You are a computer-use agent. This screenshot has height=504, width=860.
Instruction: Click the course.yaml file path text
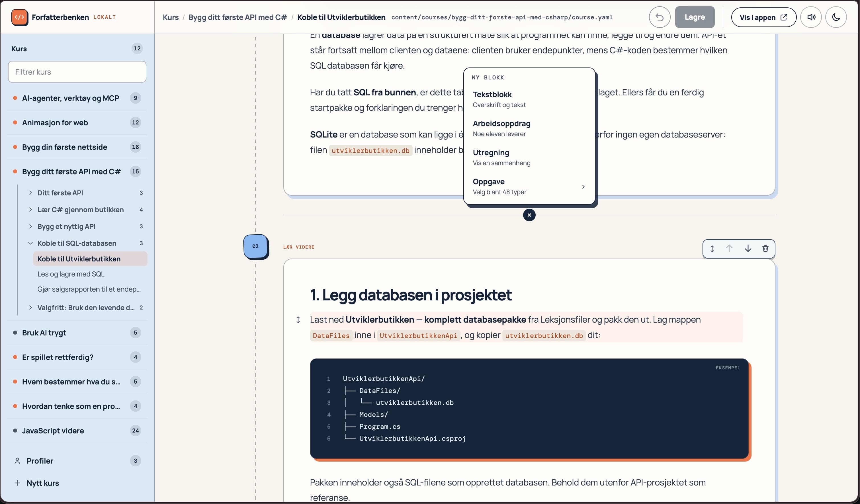[x=502, y=17]
